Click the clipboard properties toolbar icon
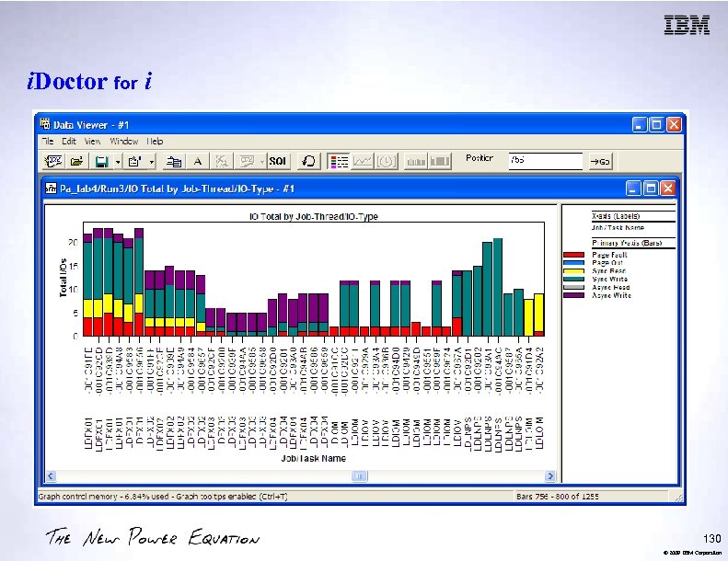The width and height of the screenshot is (728, 561). pyautogui.click(x=134, y=161)
